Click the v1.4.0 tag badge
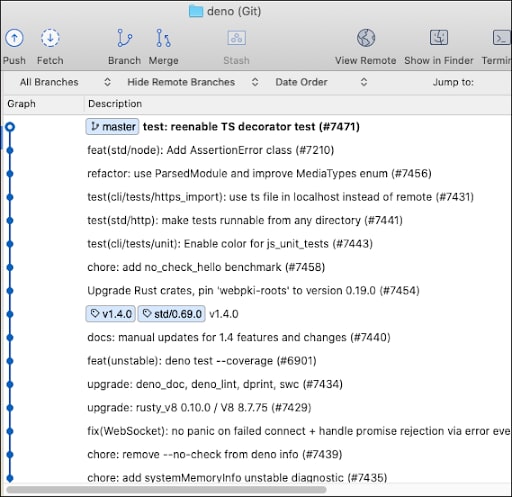The height and width of the screenshot is (497, 512). pyautogui.click(x=111, y=314)
